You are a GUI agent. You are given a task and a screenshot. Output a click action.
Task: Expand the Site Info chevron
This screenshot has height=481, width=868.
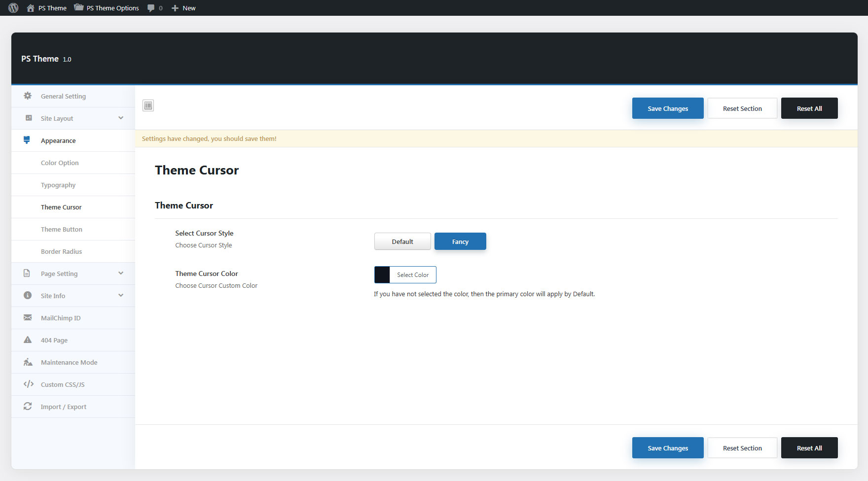tap(121, 296)
